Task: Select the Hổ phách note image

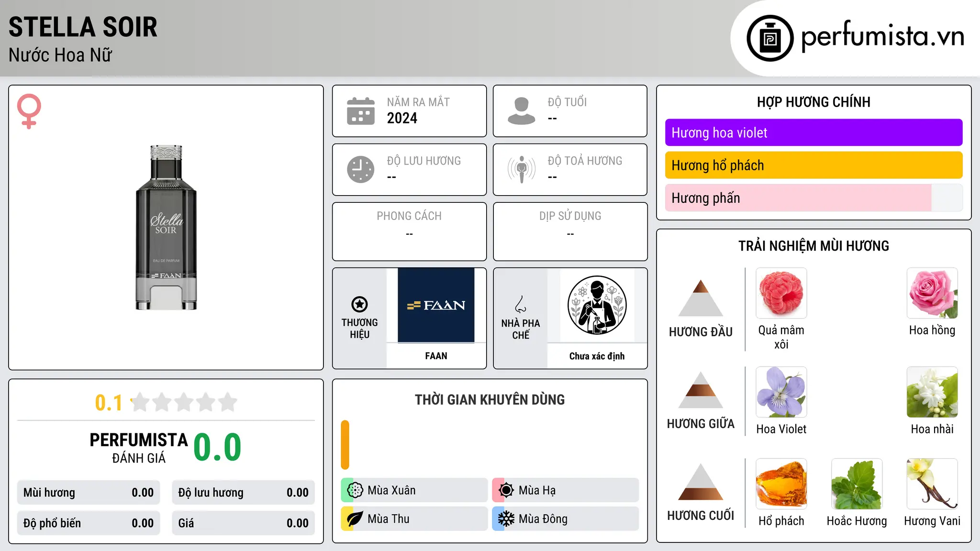Action: (x=781, y=484)
